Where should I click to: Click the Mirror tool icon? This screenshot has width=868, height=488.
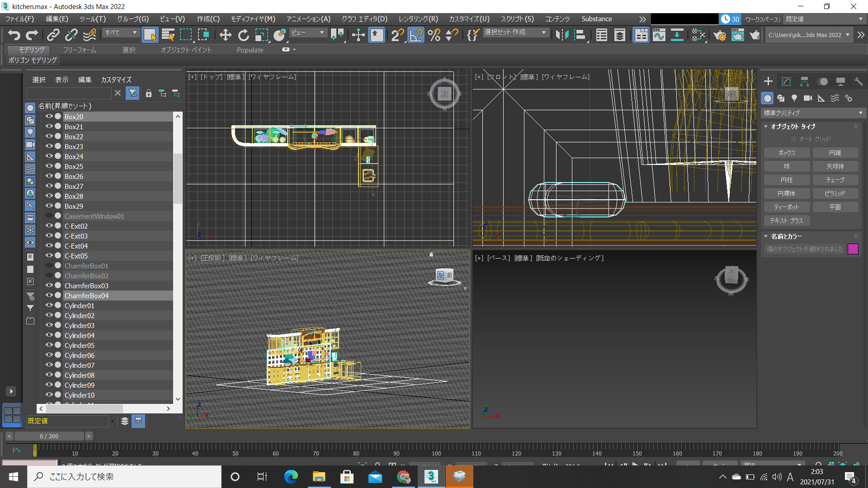(562, 35)
